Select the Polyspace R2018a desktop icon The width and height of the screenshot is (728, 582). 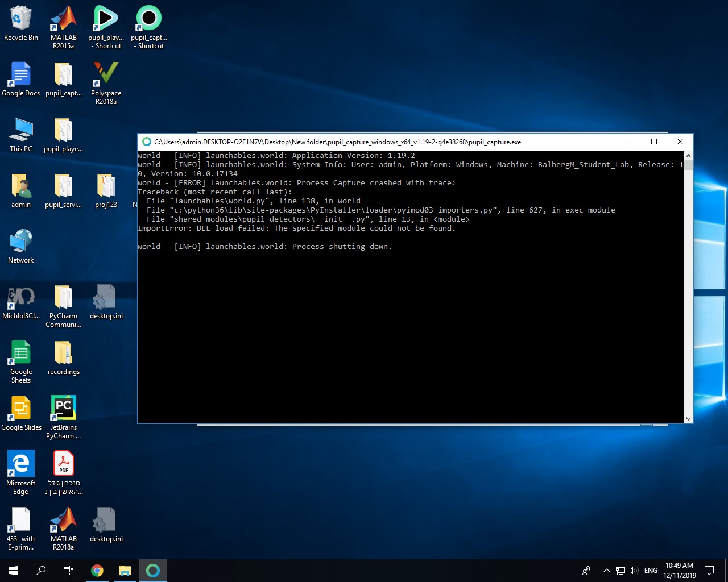[106, 83]
